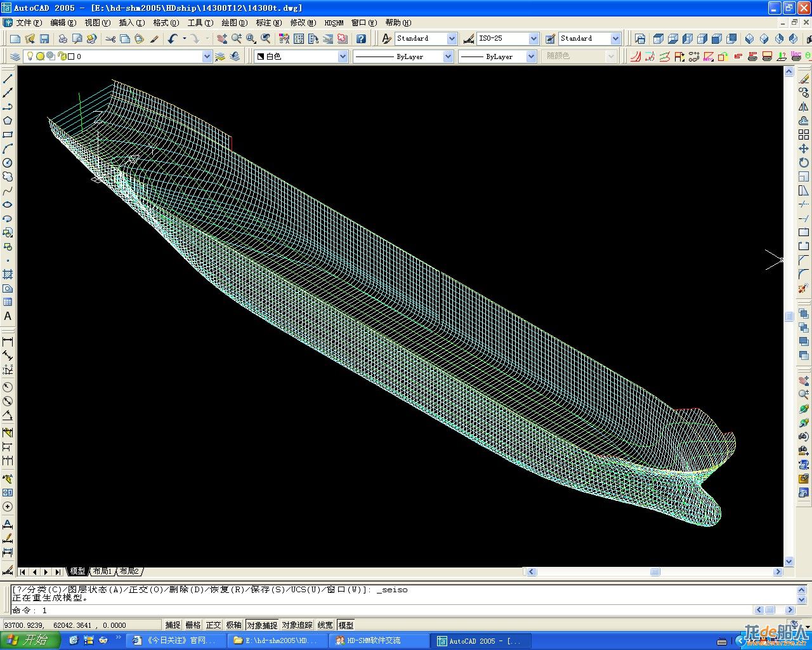Switch to SW Isometric view icon
812x650 pixels.
(x=749, y=39)
